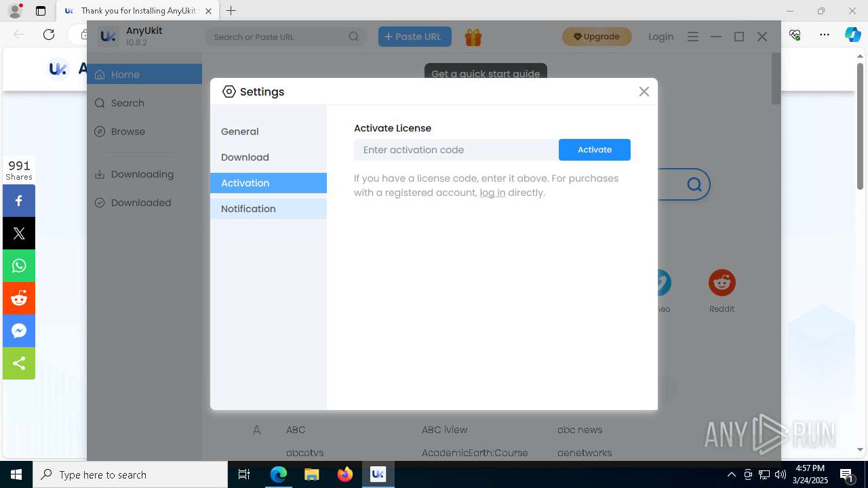Click the Upgrade button

click(x=597, y=37)
